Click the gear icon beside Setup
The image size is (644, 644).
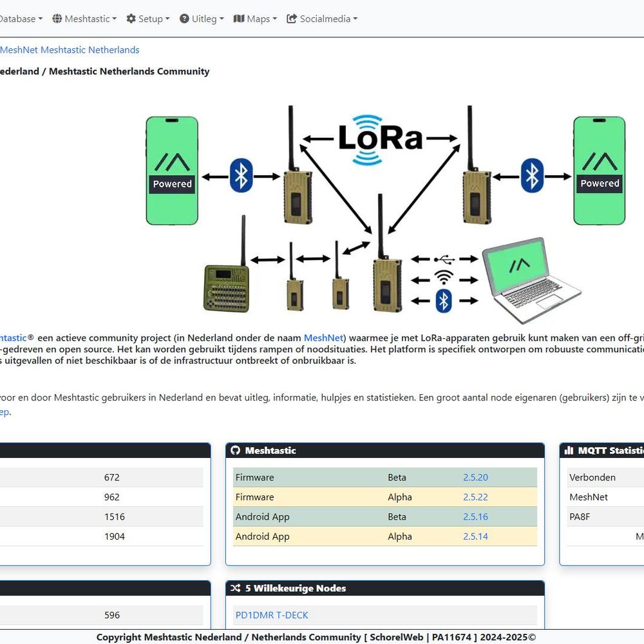131,19
